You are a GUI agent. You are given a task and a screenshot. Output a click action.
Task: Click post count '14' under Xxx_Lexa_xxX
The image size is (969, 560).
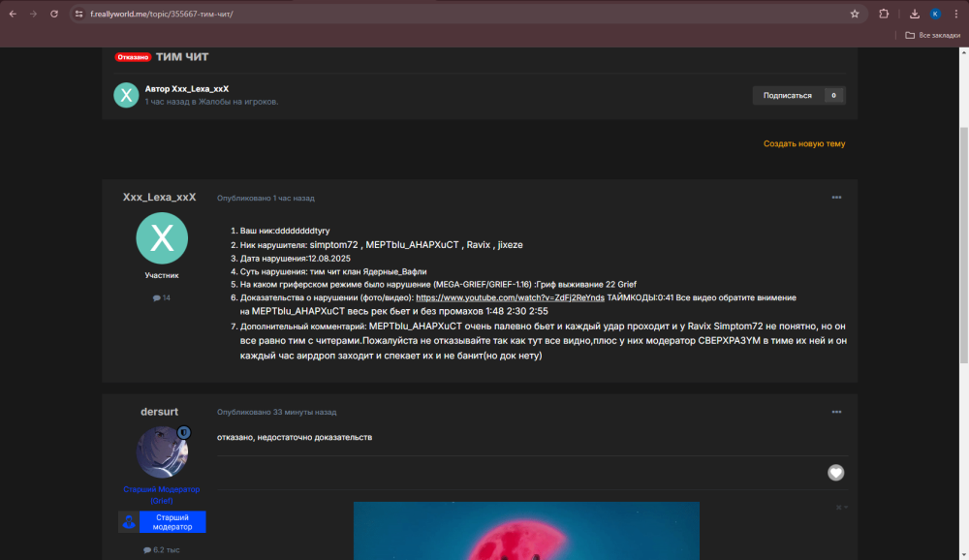coord(162,298)
